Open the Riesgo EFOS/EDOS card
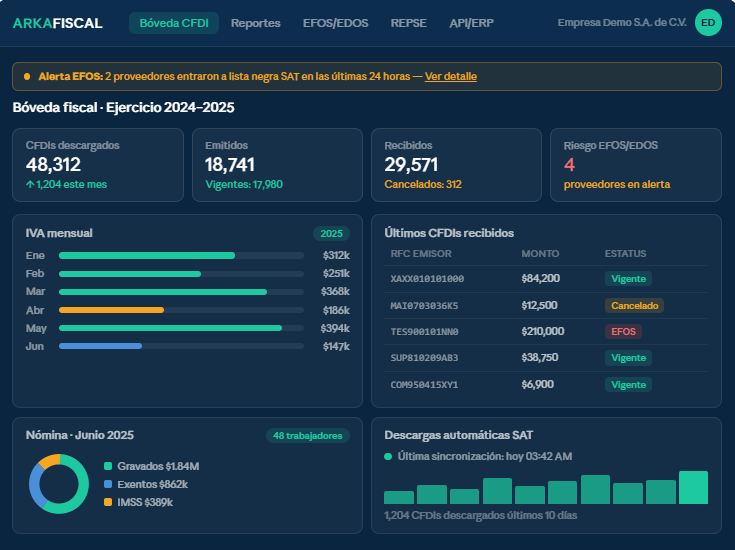 click(x=636, y=165)
